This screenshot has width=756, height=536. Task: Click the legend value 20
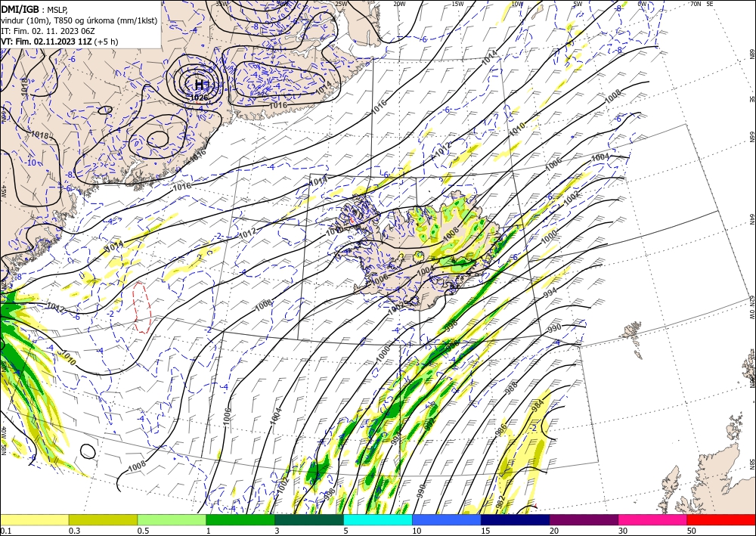tap(554, 531)
